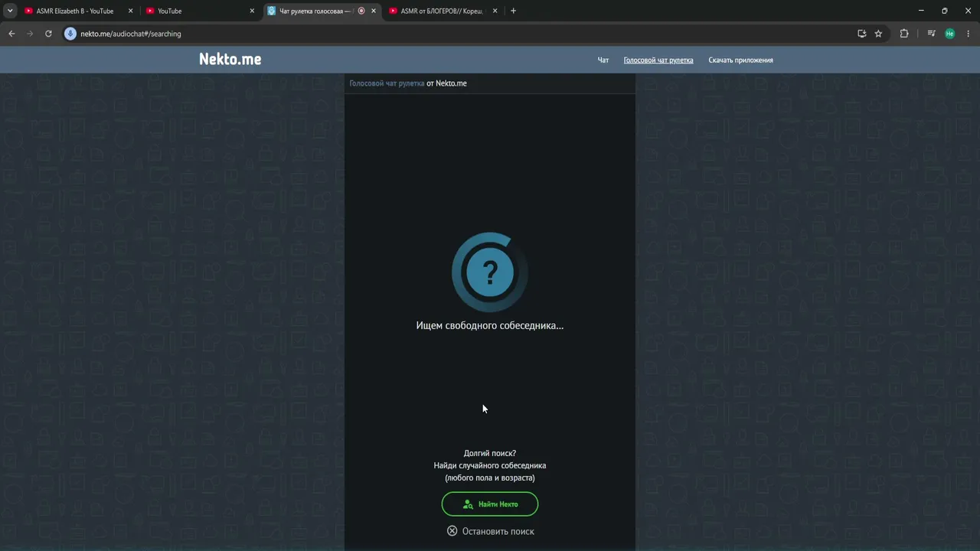This screenshot has width=980, height=551.
Task: Click the (любого пола и возраста) text
Action: pyautogui.click(x=490, y=478)
